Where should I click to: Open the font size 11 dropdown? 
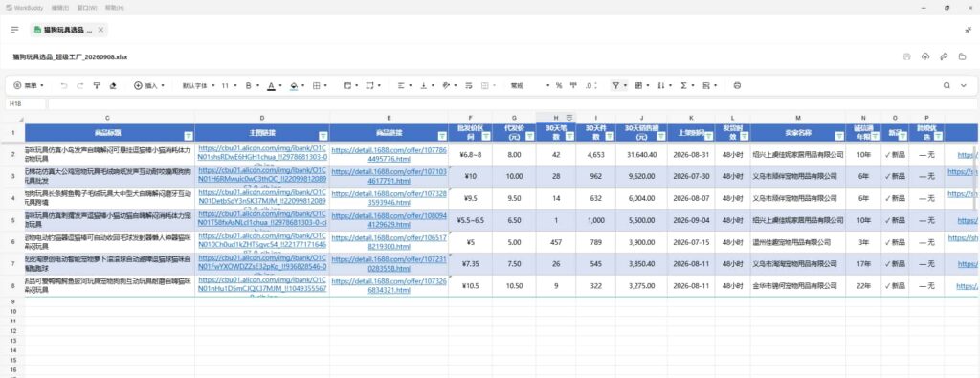coord(229,85)
